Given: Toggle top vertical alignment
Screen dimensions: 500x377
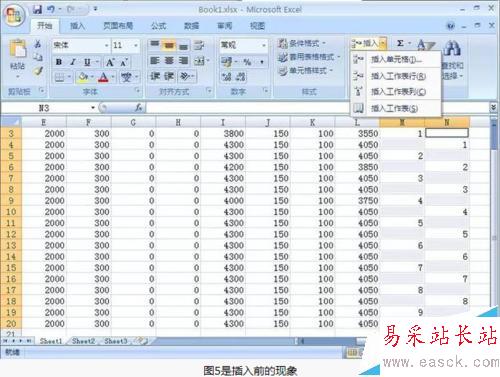Looking at the screenshot, I should (154, 45).
